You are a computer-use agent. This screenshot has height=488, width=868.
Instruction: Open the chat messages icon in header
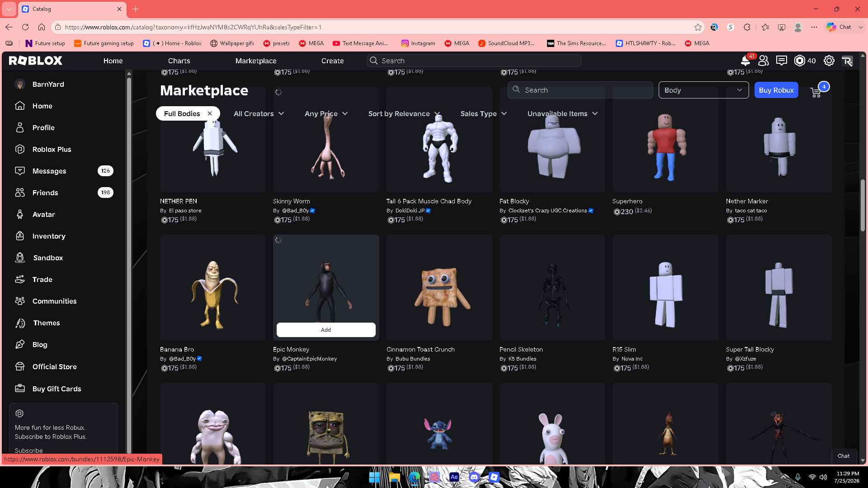point(782,61)
